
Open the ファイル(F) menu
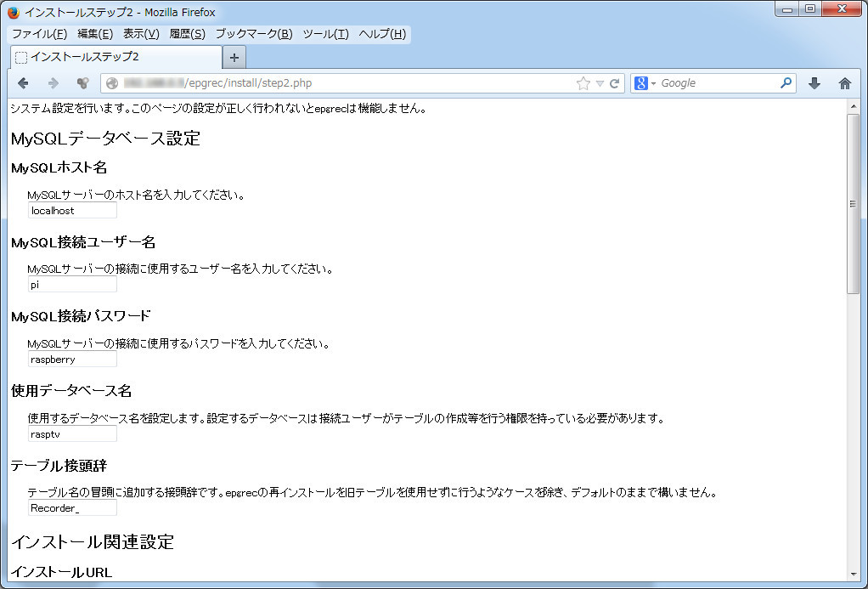tap(39, 34)
